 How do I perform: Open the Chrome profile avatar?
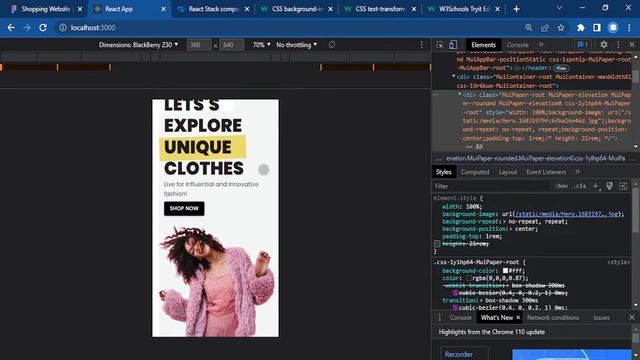(613, 27)
